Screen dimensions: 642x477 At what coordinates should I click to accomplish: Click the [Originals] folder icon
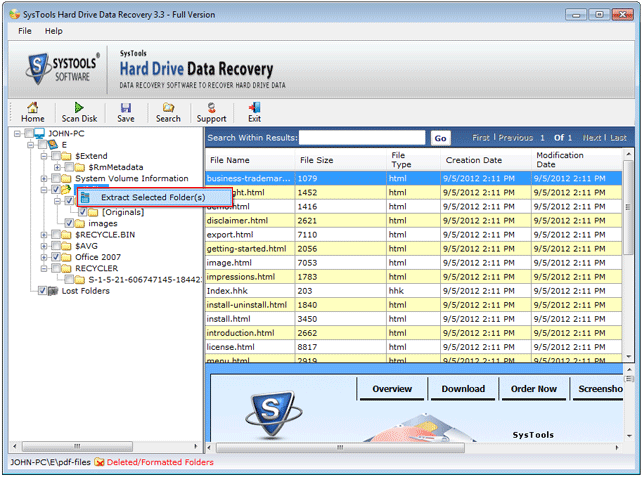93,212
